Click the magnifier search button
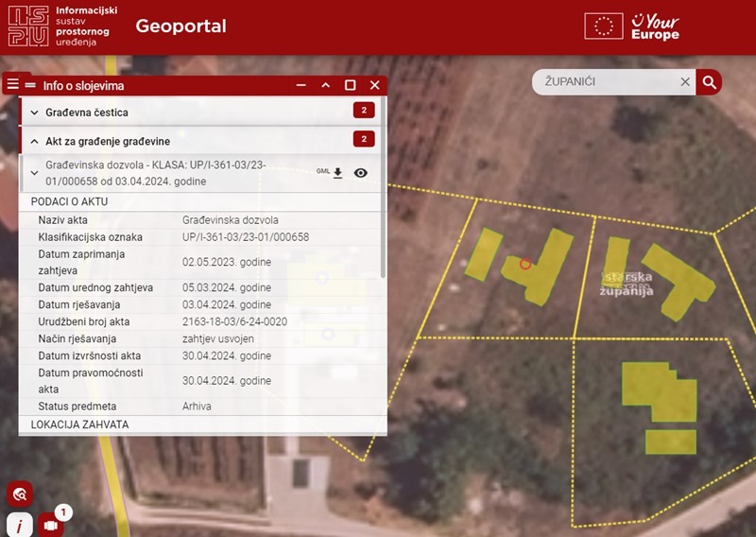Screen dimensions: 756x537 pos(710,82)
